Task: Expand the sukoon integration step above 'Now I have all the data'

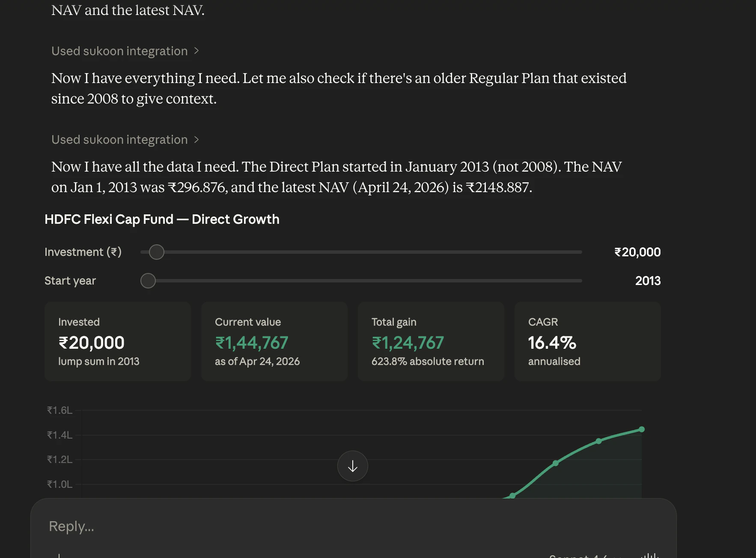Action: coord(125,139)
